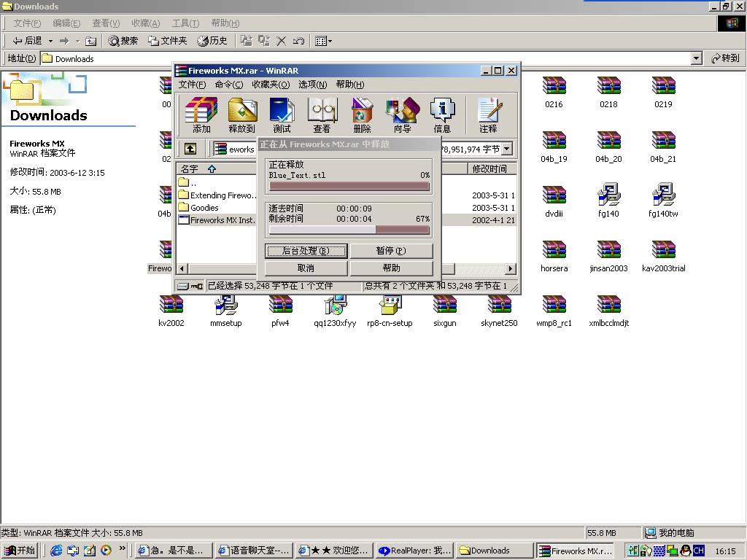The width and height of the screenshot is (747, 560).
Task: Click the Blue_Text.stl file progress bar
Action: pos(349,186)
